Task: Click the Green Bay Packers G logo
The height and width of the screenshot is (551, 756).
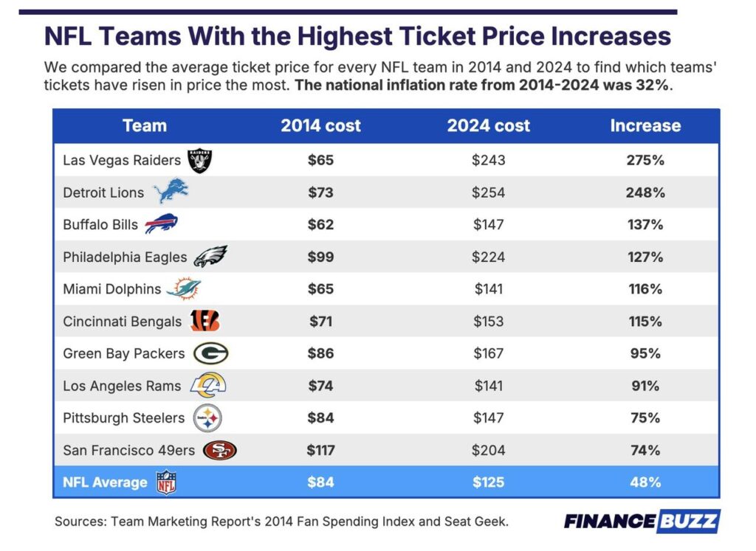Action: (x=210, y=353)
